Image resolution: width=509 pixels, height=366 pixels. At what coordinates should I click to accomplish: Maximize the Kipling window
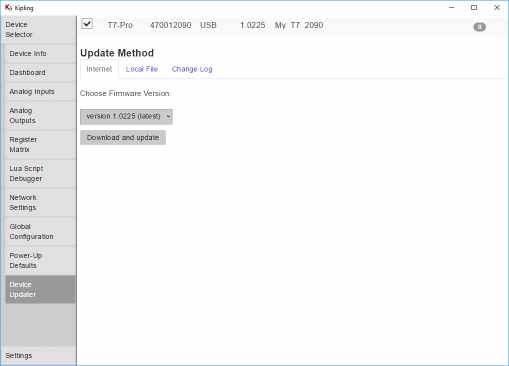pyautogui.click(x=474, y=7)
